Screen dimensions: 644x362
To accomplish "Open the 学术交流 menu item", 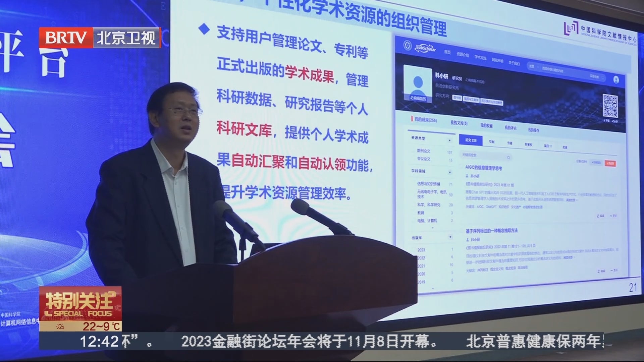I will coord(480,57).
